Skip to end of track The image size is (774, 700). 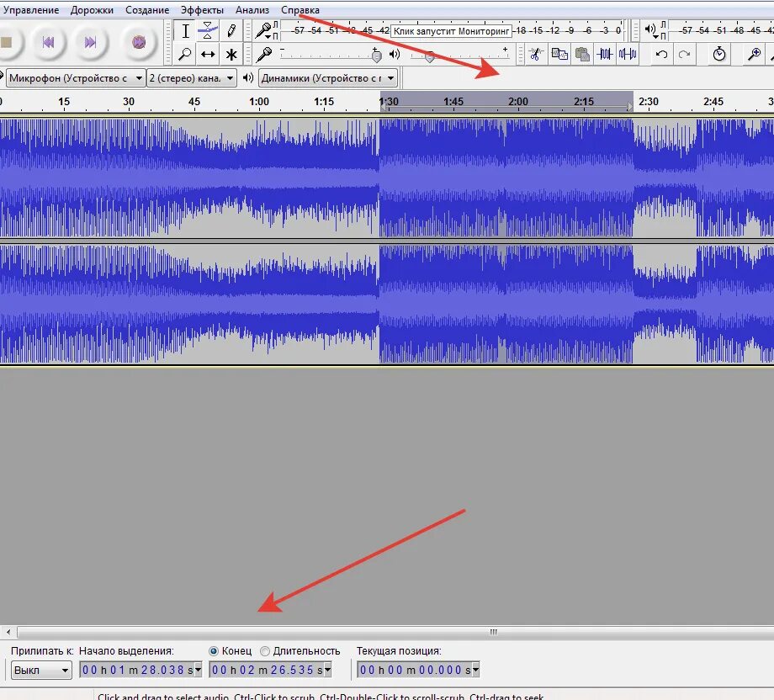(90, 42)
